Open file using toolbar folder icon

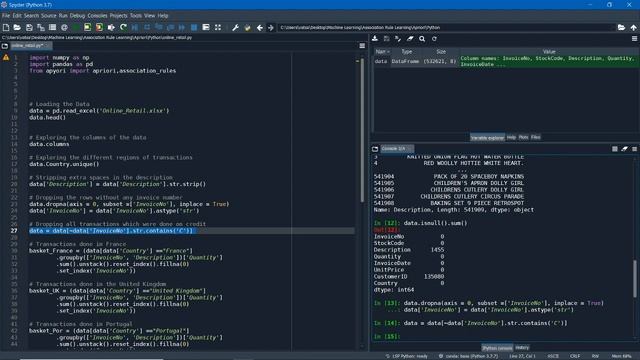17,27
